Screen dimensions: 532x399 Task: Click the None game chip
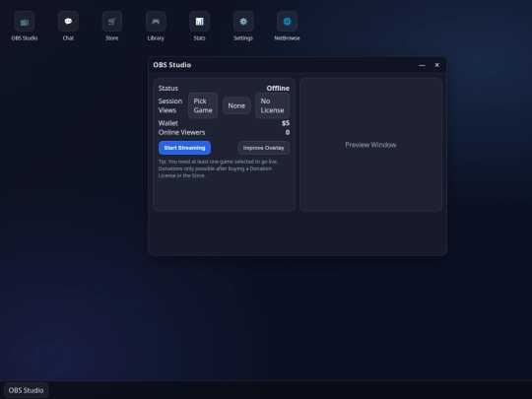236,105
